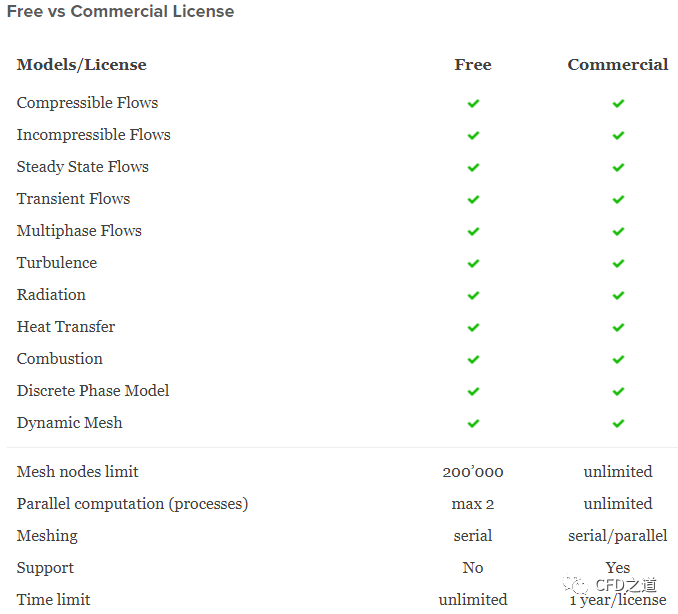Click the Free checkmark for Compressible Flows
This screenshot has height=614, width=678.
click(473, 103)
